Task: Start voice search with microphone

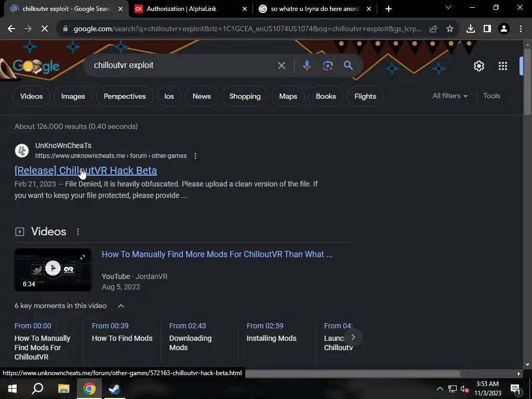Action: click(307, 65)
